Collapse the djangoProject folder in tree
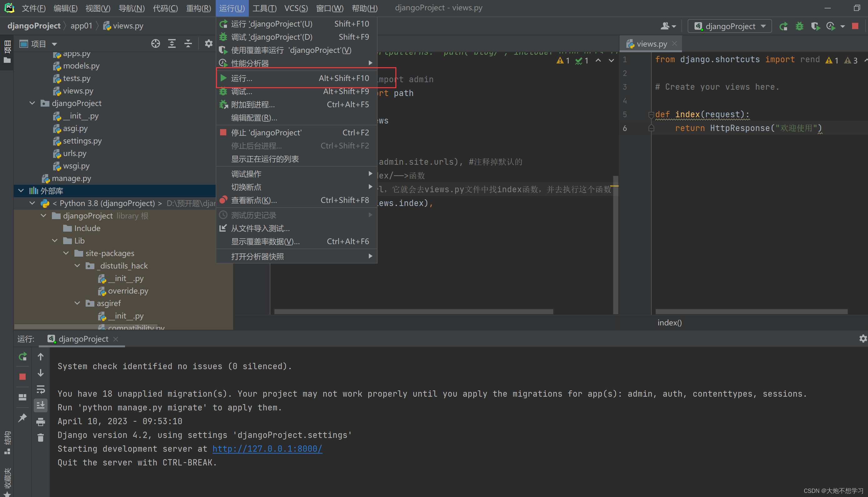The height and width of the screenshot is (497, 868). pos(32,103)
